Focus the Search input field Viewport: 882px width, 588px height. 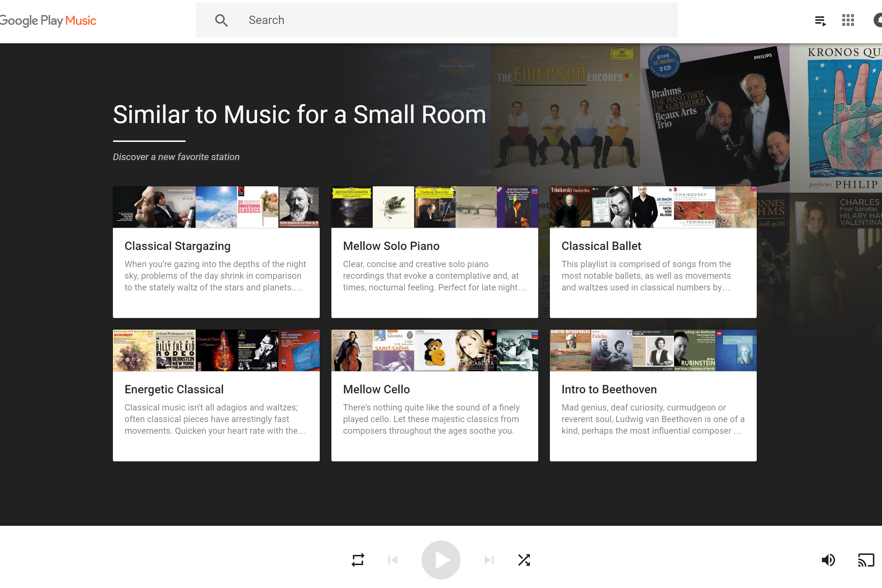436,20
